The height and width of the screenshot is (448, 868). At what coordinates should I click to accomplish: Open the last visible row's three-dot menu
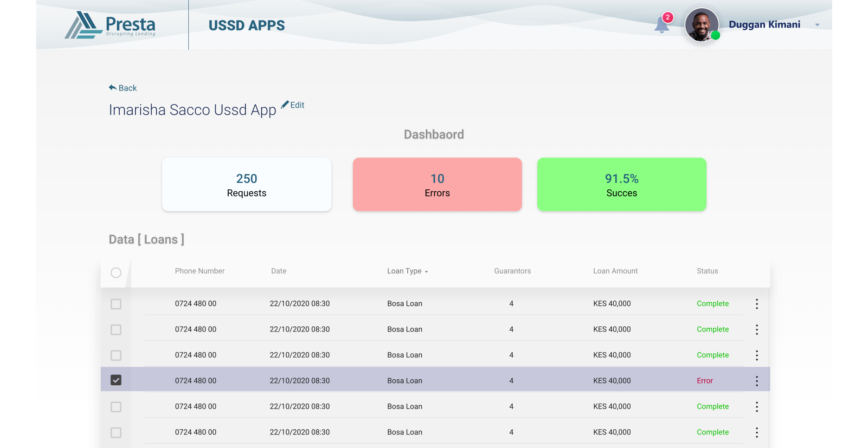757,432
